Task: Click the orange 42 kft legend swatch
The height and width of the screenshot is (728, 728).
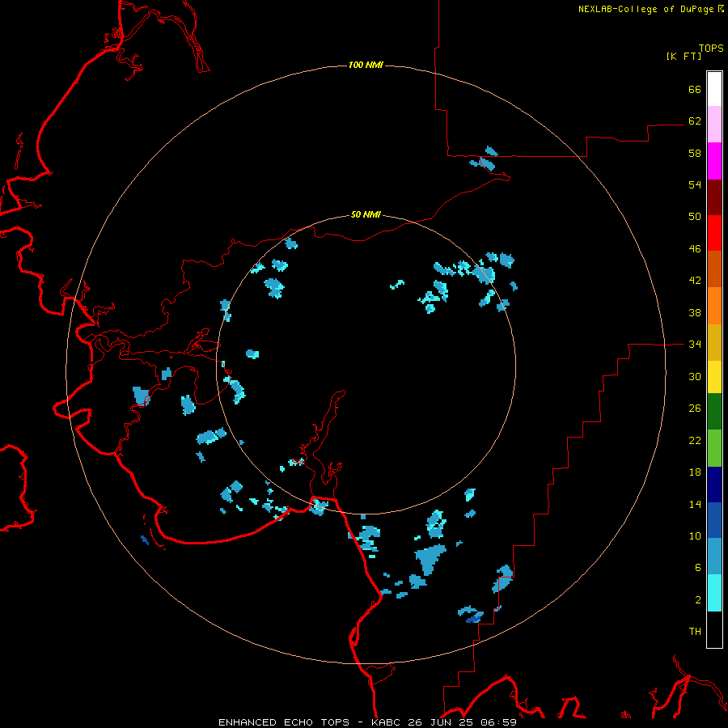Action: point(714,306)
